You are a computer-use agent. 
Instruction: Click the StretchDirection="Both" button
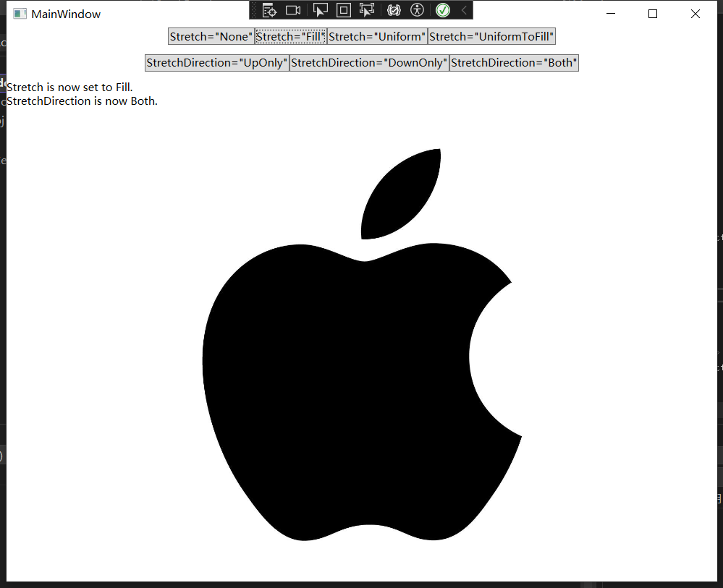514,63
